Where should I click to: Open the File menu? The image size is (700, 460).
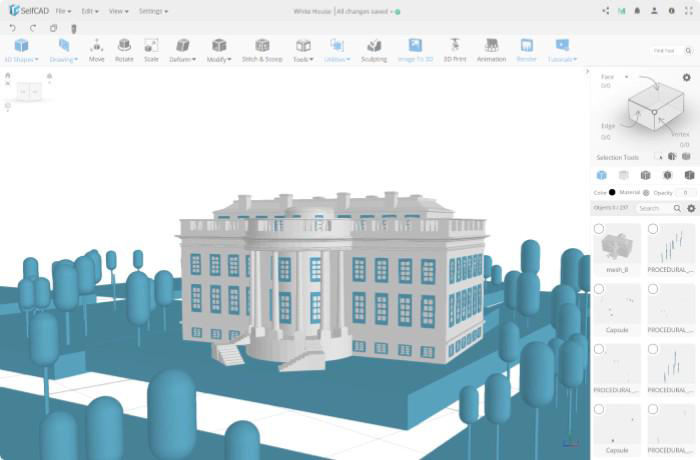point(63,11)
